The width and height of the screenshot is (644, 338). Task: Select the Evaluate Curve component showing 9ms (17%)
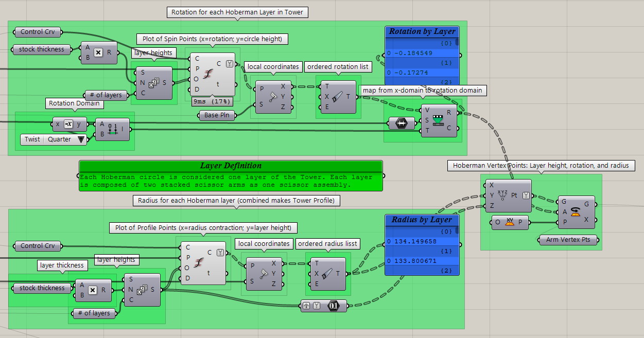click(x=213, y=75)
